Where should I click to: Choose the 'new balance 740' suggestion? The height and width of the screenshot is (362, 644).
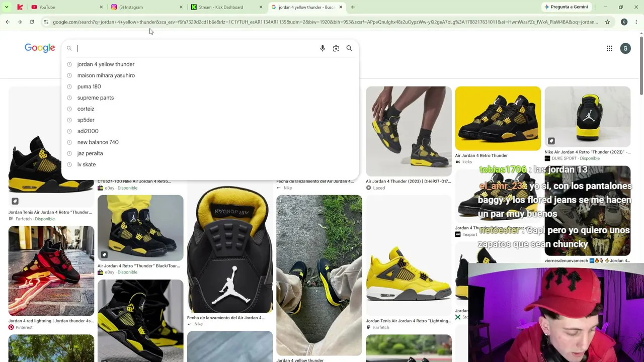pyautogui.click(x=210, y=142)
